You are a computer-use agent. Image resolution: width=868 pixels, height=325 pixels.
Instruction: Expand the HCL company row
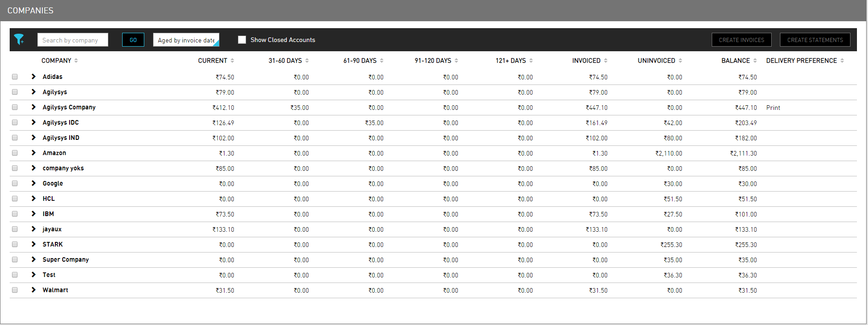[33, 199]
